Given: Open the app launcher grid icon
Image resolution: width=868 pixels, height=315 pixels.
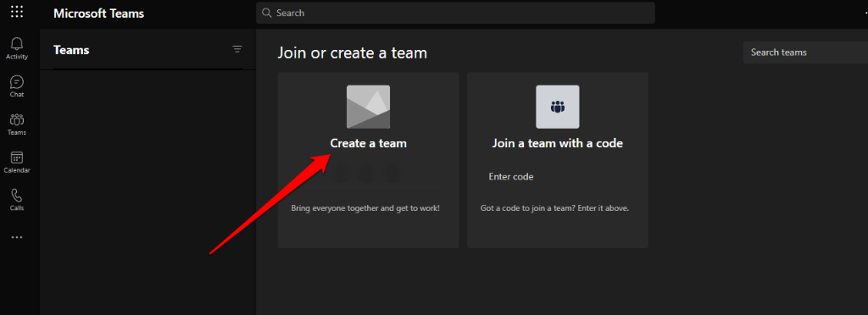Looking at the screenshot, I should [17, 11].
